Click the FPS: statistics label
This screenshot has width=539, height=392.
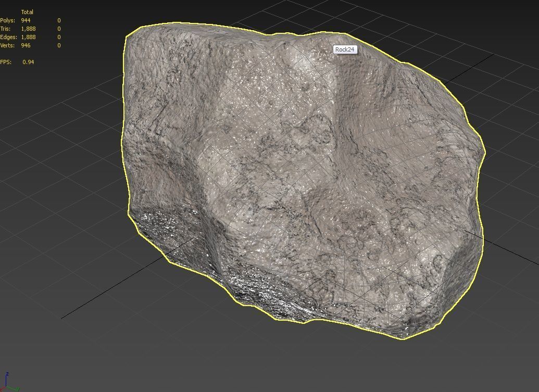6,62
